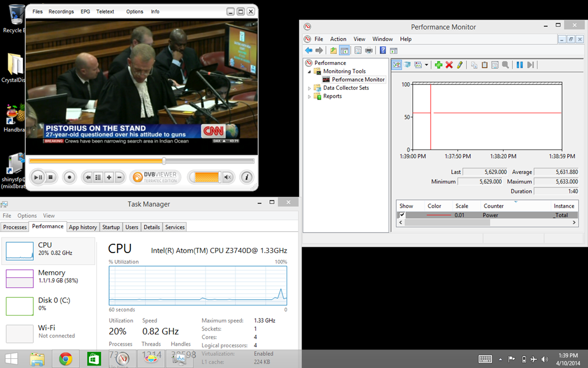Click the Windows Start button
The width and height of the screenshot is (588, 368).
11,359
